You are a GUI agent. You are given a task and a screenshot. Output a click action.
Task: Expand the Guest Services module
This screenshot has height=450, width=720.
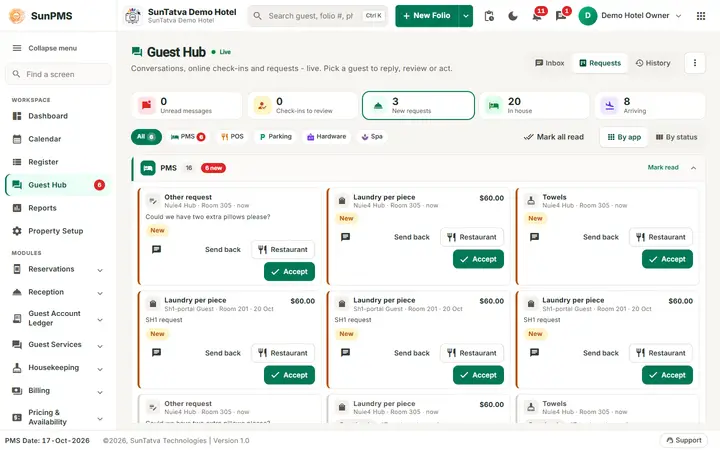(58, 345)
